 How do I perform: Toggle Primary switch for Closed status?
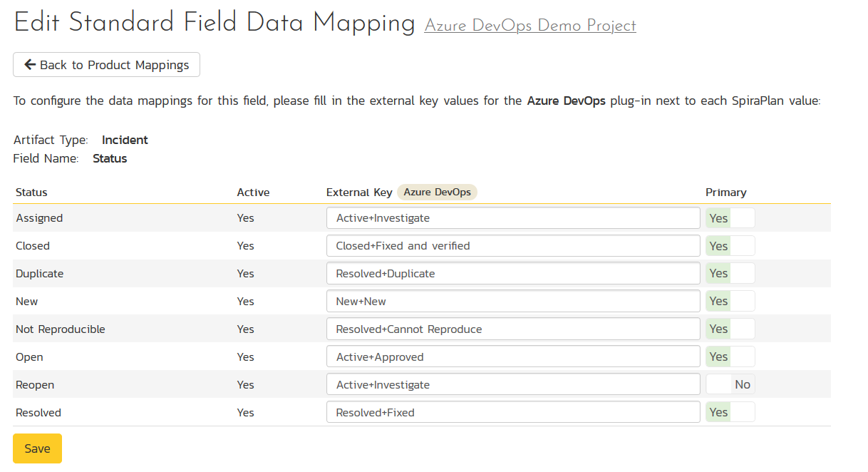730,246
